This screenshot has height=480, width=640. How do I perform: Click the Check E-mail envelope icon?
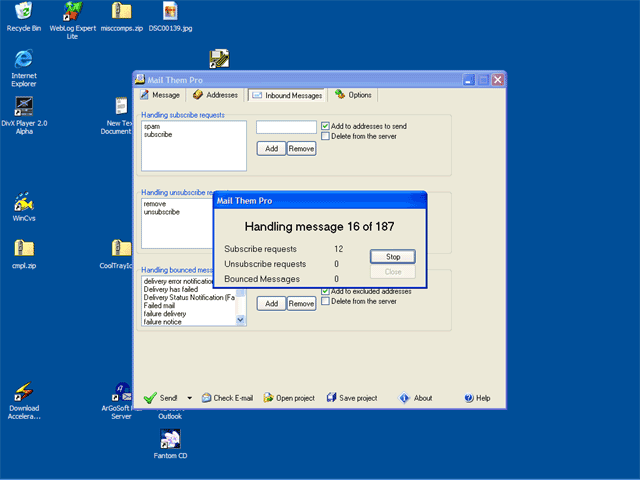(x=206, y=398)
